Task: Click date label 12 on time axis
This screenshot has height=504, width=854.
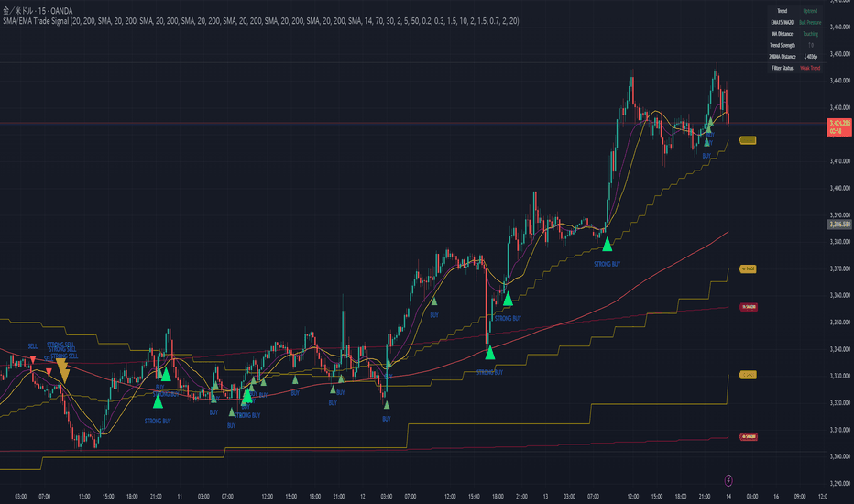Action: point(363,497)
